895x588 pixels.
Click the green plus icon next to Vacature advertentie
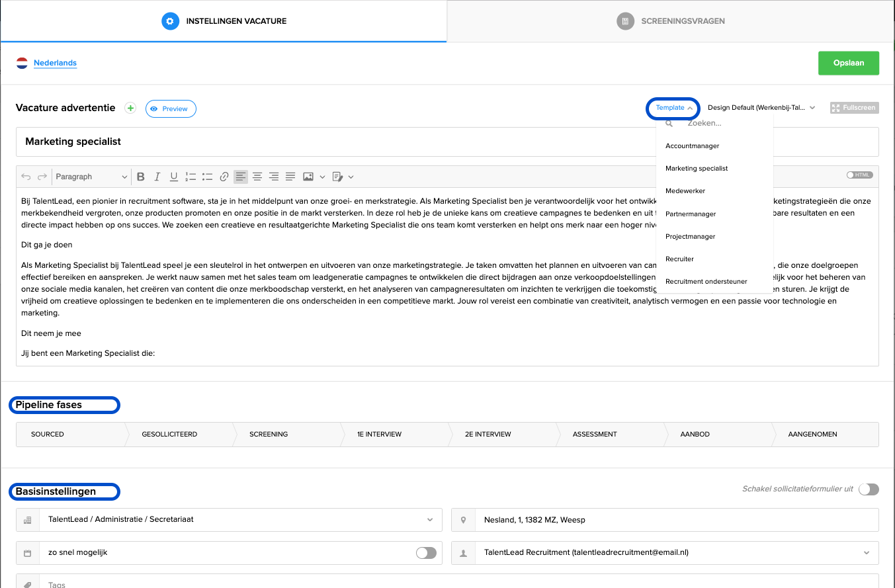coord(130,108)
